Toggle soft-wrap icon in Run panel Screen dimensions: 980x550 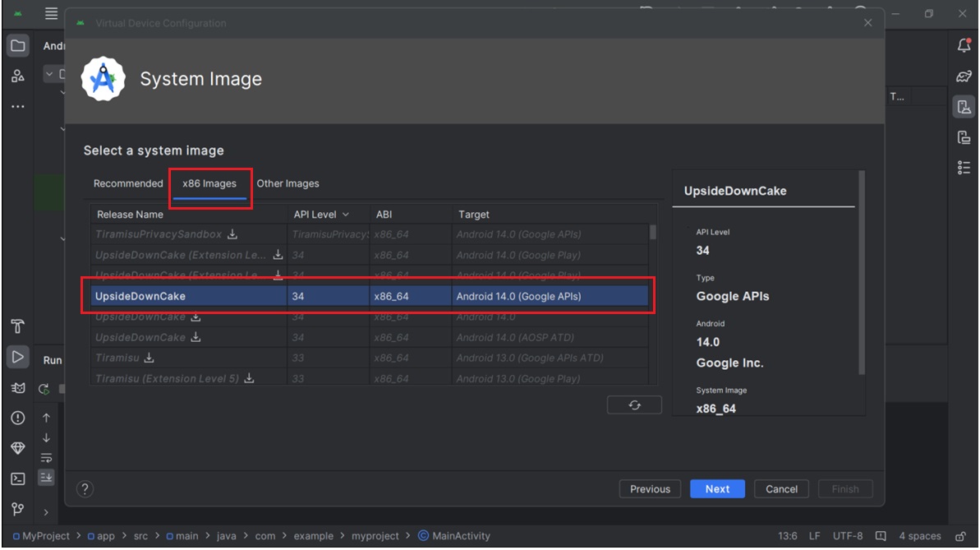(46, 457)
